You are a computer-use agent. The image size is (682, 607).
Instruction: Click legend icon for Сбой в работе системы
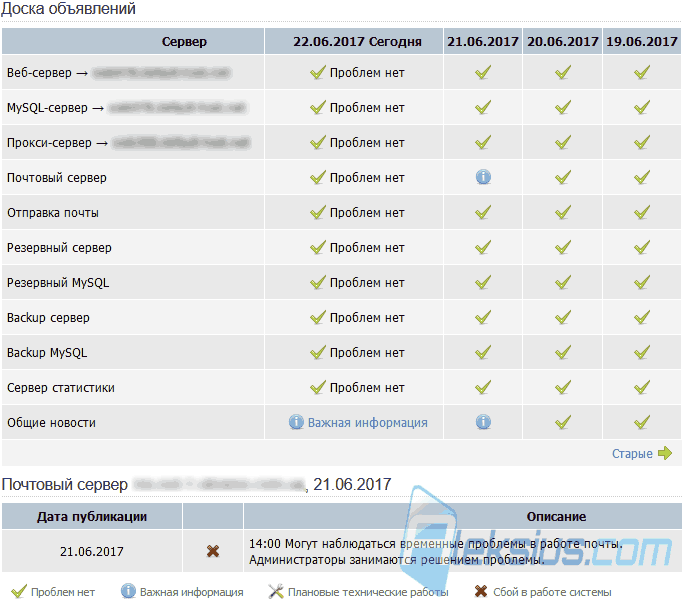pyautogui.click(x=481, y=591)
